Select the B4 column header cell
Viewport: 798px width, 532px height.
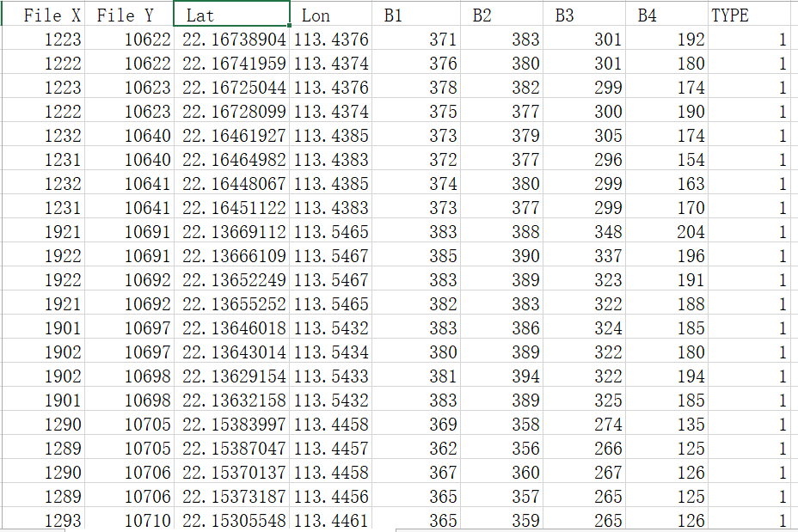666,15
